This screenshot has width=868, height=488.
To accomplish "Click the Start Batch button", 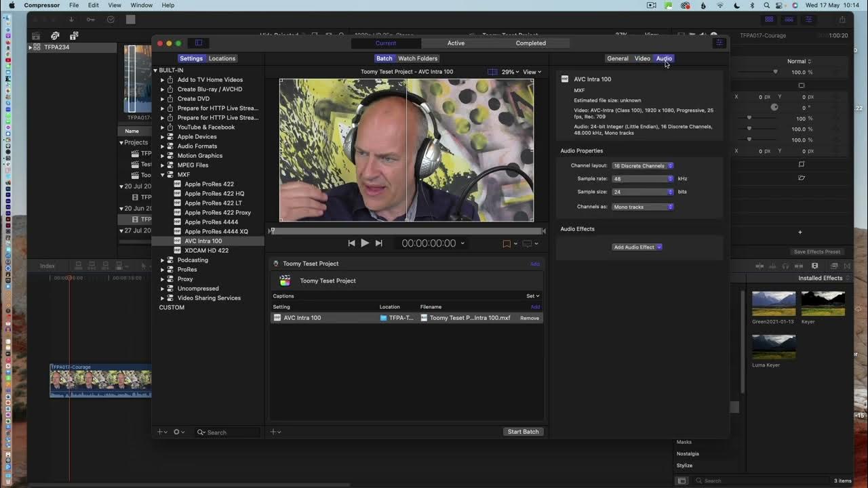I will pyautogui.click(x=524, y=432).
